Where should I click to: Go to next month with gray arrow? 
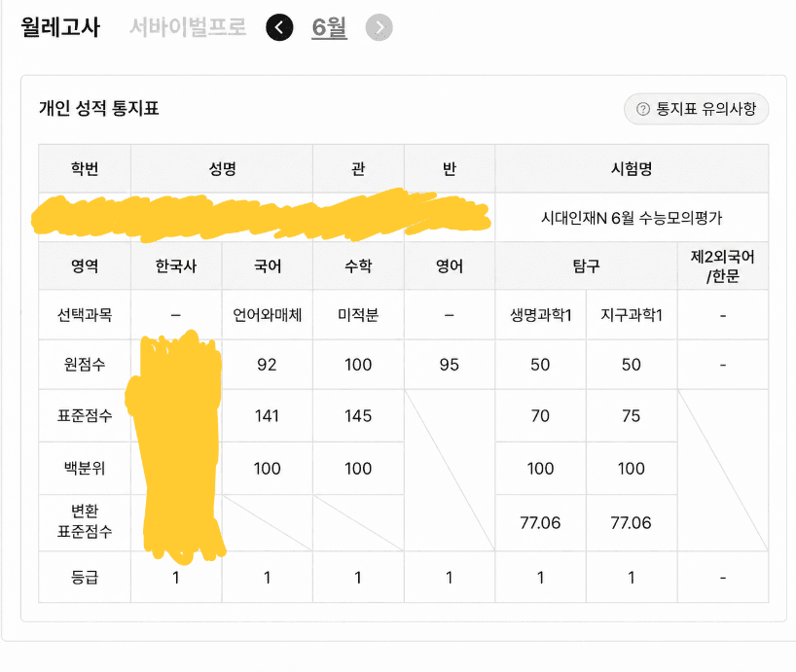coord(379,27)
